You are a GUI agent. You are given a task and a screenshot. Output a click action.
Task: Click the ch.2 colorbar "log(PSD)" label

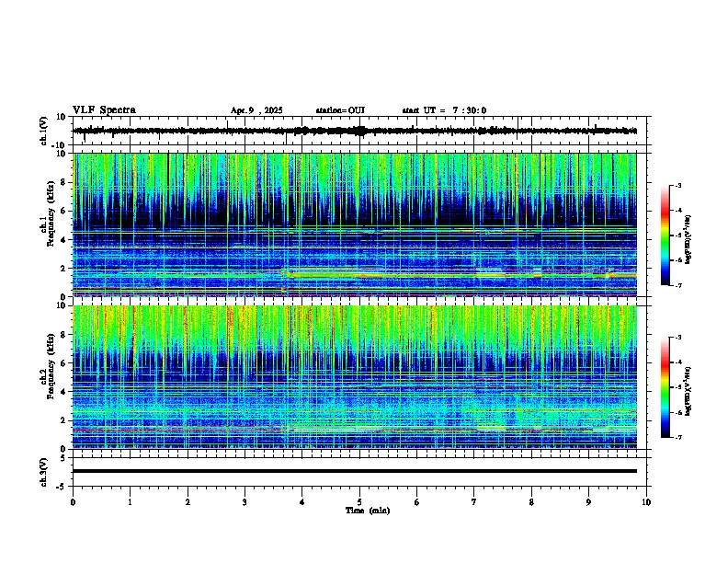pyautogui.click(x=688, y=391)
